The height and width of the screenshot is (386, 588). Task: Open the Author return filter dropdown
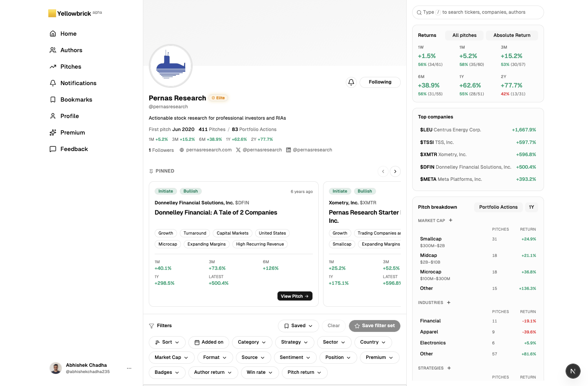point(213,372)
